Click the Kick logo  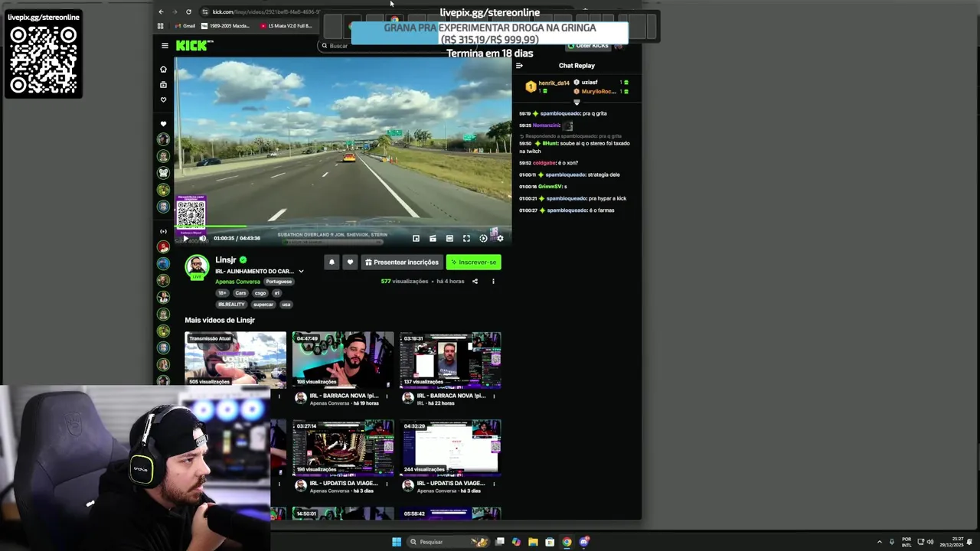(x=191, y=46)
